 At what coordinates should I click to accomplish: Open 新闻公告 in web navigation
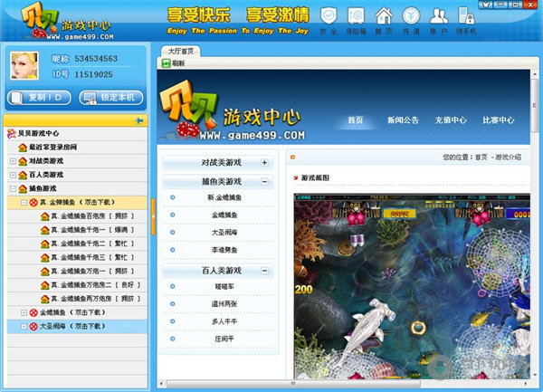point(403,120)
